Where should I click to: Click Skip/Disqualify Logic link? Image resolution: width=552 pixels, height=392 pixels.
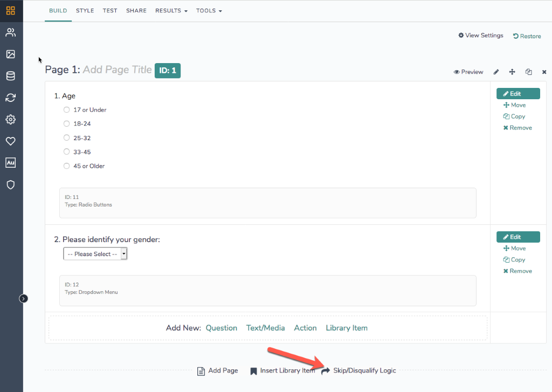click(364, 370)
